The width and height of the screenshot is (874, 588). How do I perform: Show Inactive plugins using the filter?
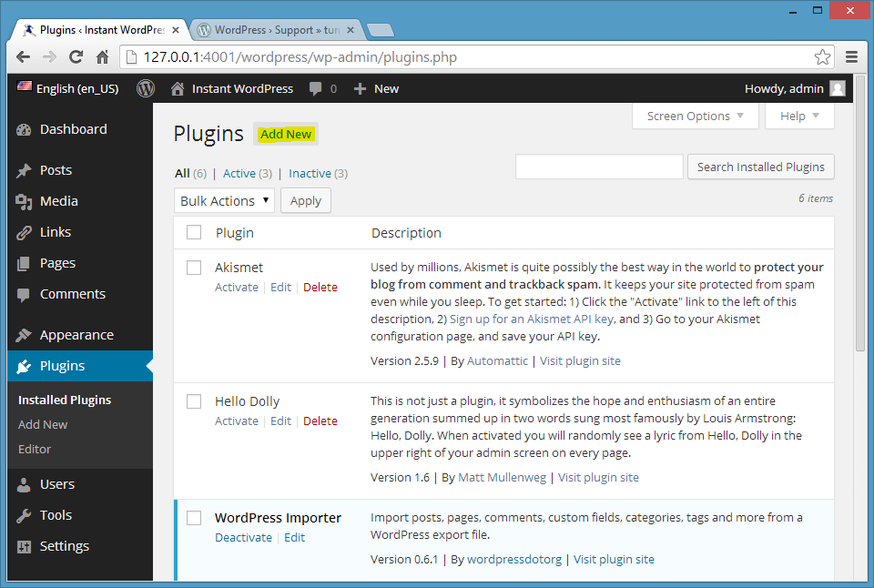310,173
